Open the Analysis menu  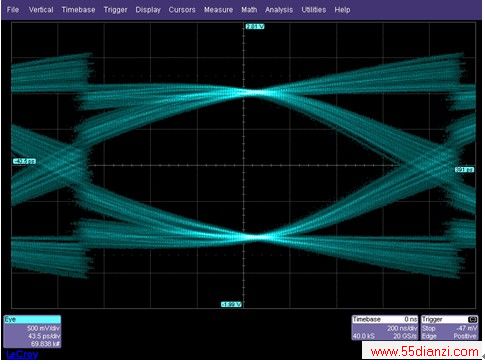[279, 10]
